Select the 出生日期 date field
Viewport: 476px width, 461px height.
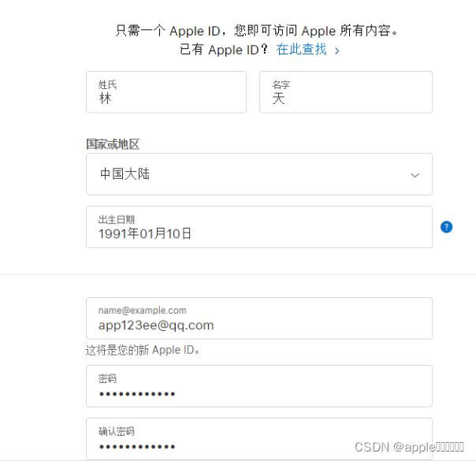pyautogui.click(x=259, y=227)
